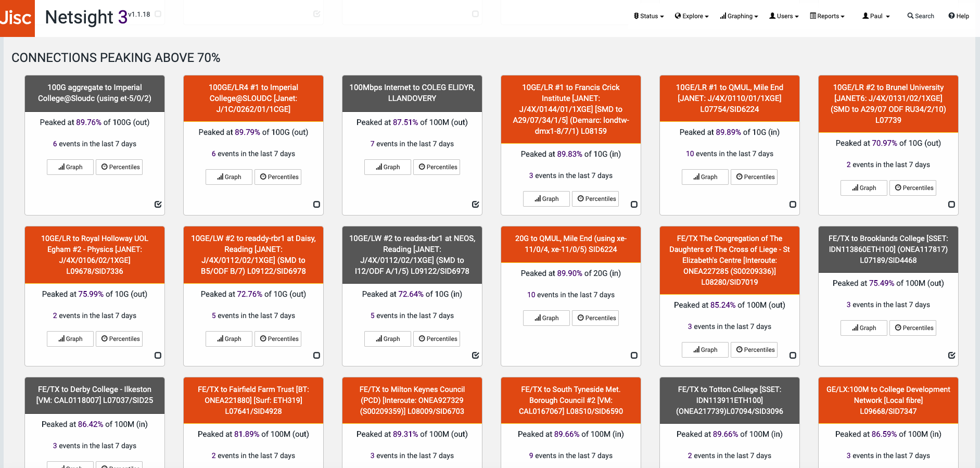Untick the COLEG ELIDYR, LLANDOVERY card checkbox
980x468 pixels.
[x=476, y=205]
